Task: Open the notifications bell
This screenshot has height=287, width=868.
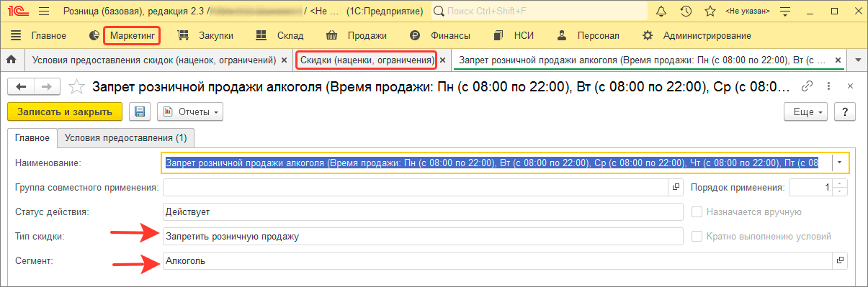Action: tap(662, 12)
